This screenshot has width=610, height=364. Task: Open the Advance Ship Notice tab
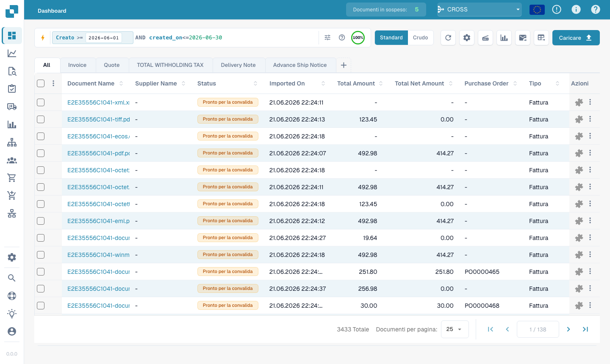300,65
